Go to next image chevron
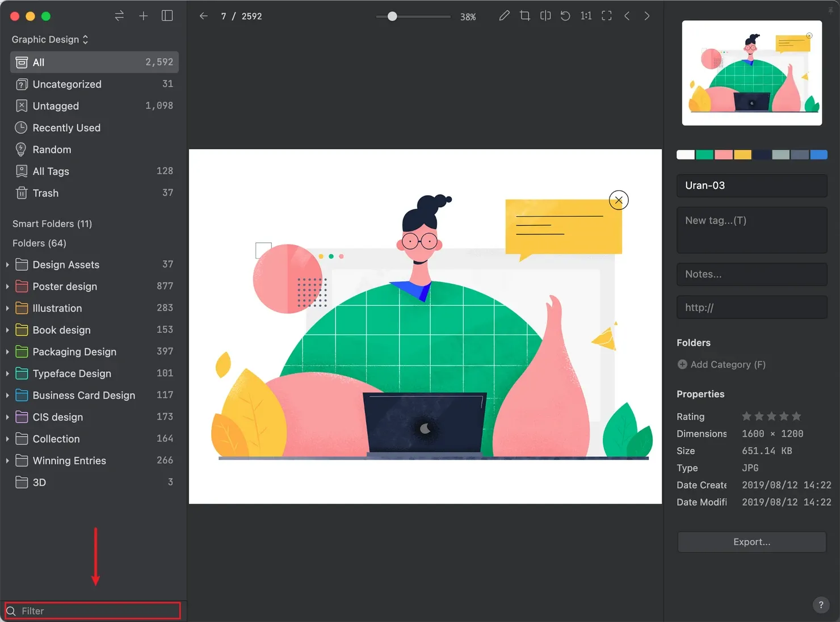This screenshot has height=622, width=840. (647, 16)
